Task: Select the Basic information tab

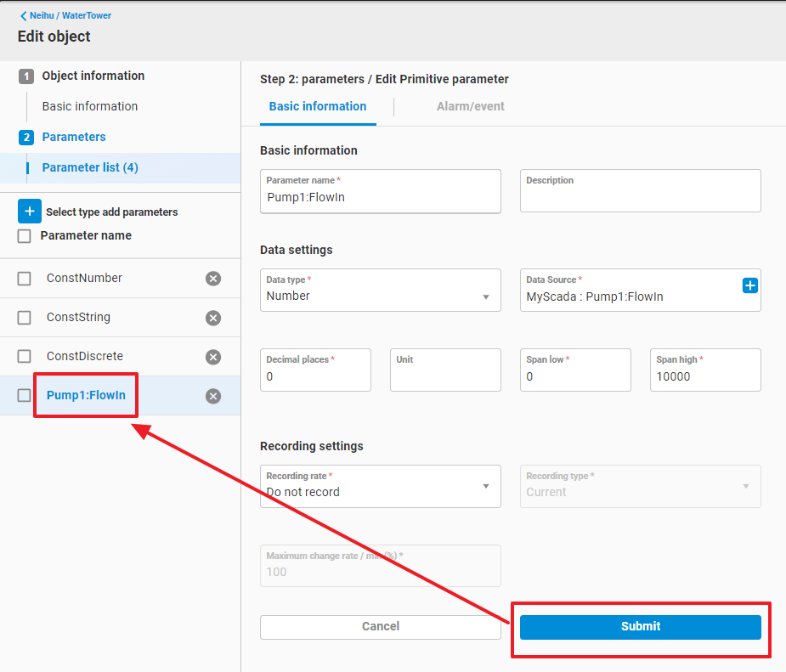Action: click(318, 106)
